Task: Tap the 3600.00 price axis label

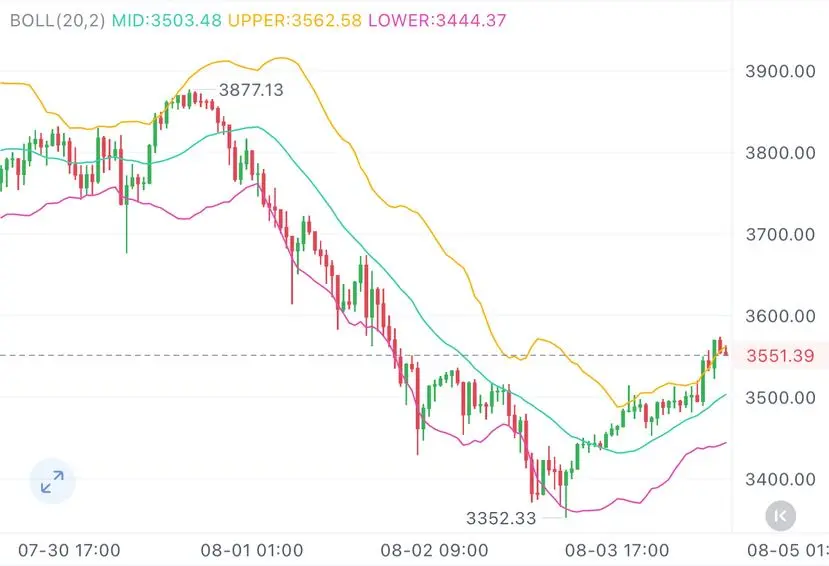Action: pos(780,316)
